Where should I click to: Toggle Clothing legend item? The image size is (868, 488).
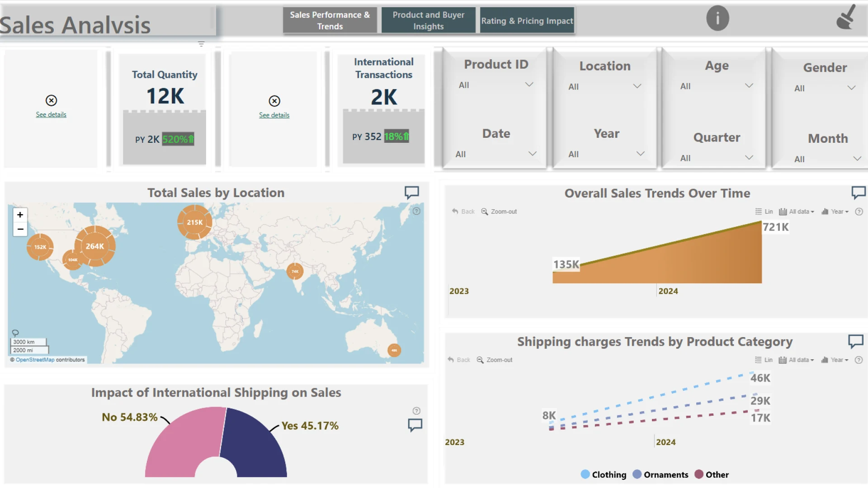[x=604, y=474]
